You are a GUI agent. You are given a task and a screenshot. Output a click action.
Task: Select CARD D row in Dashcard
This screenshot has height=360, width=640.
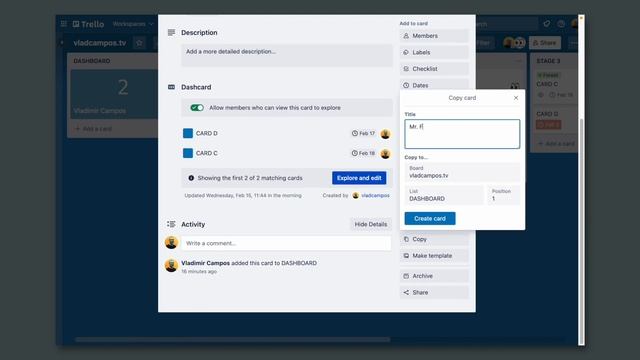coord(287,133)
